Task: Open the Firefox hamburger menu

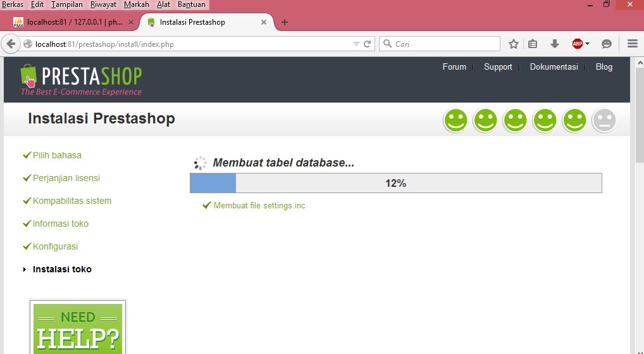Action: (x=633, y=44)
